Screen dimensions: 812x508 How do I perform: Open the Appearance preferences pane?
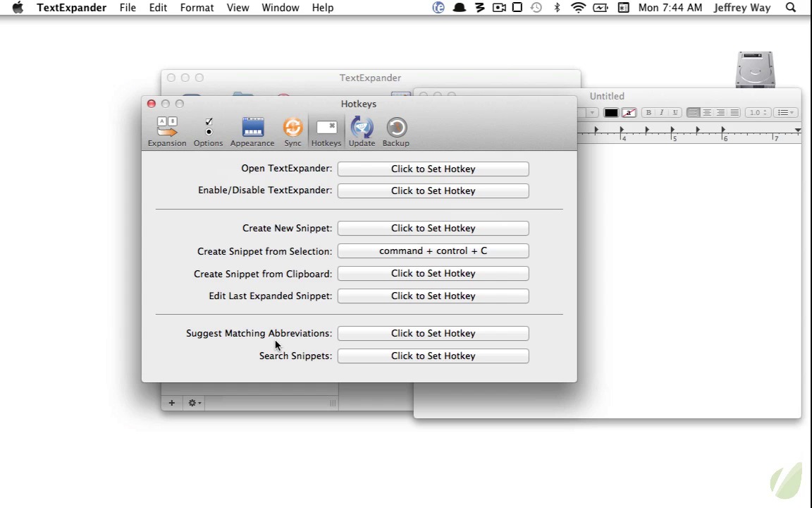click(x=252, y=132)
